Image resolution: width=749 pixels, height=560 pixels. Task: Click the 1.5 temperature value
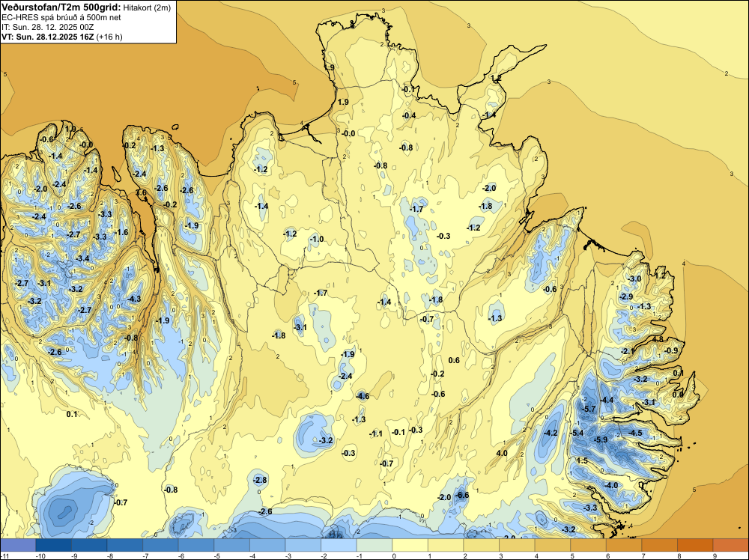(582, 460)
